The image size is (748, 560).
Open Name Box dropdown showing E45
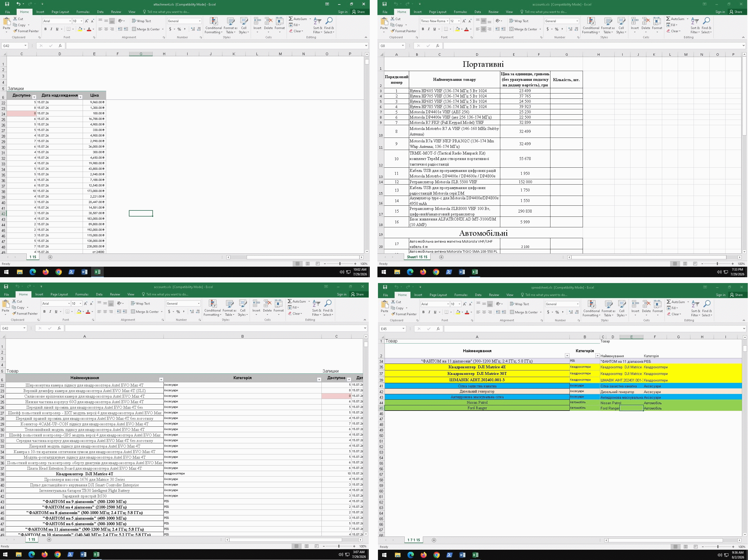pos(403,329)
